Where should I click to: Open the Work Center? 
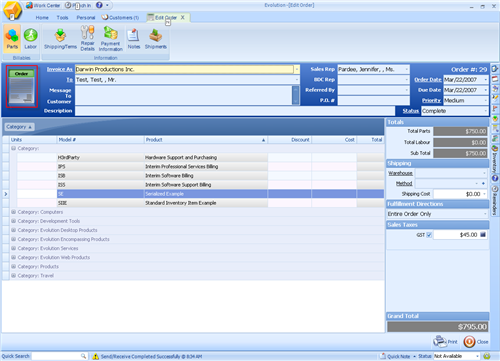[x=43, y=5]
